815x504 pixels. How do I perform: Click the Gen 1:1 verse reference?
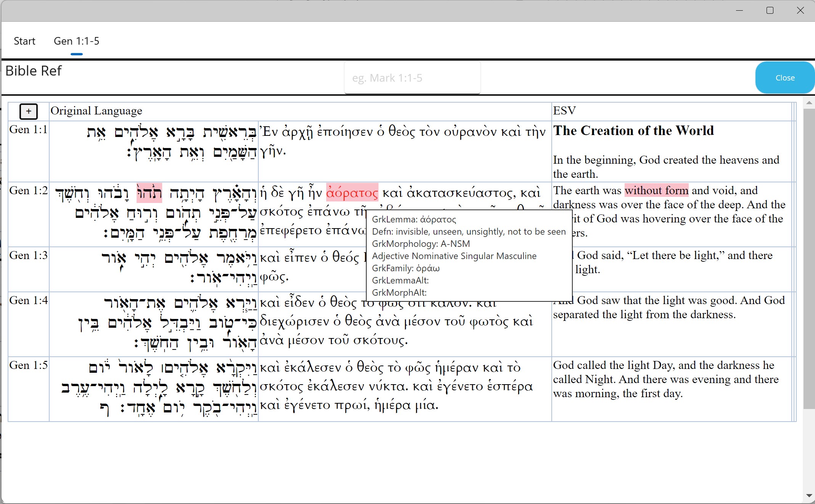[x=28, y=129]
